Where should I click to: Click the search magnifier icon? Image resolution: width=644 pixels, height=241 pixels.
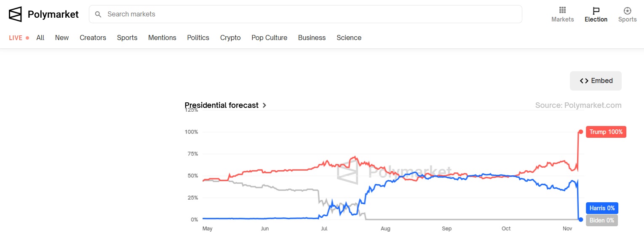point(98,14)
